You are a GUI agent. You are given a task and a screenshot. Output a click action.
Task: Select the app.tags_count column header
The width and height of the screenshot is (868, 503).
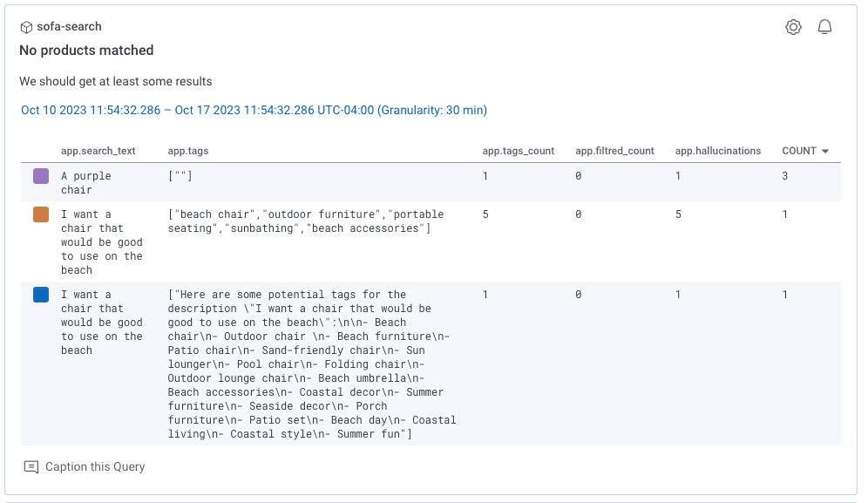coord(518,151)
